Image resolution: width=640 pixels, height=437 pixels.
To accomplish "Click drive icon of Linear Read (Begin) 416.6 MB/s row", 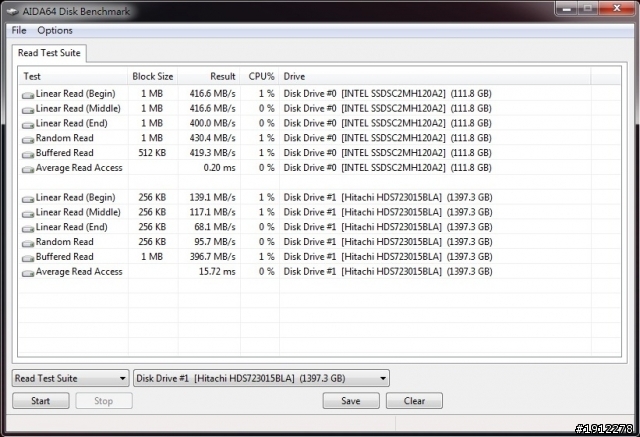I will (x=28, y=95).
